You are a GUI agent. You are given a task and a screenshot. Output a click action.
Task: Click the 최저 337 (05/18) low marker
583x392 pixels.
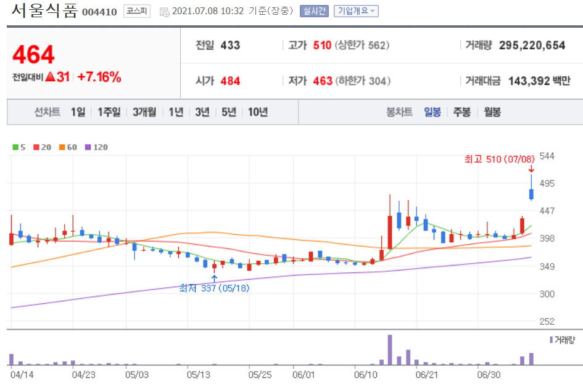(214, 288)
